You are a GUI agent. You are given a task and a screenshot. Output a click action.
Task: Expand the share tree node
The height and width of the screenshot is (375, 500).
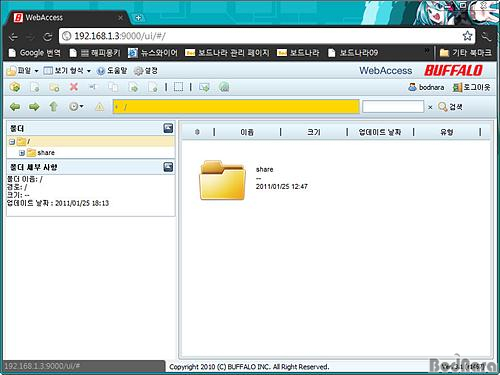[22, 153]
